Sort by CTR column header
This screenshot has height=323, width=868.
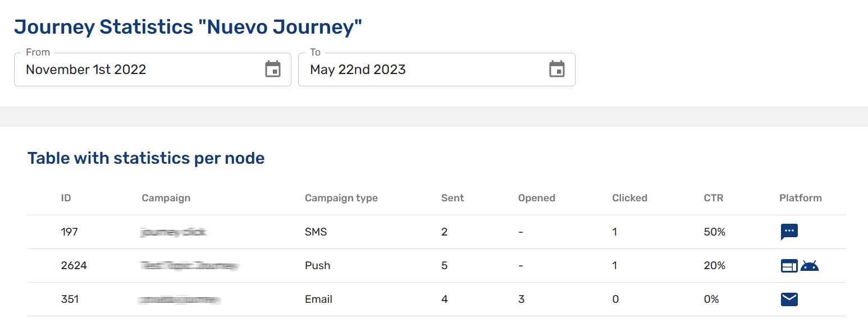click(714, 198)
